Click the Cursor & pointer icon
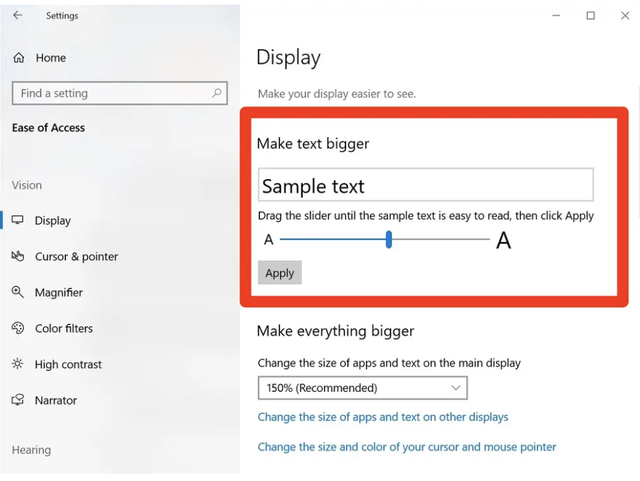The image size is (640, 481). (18, 256)
